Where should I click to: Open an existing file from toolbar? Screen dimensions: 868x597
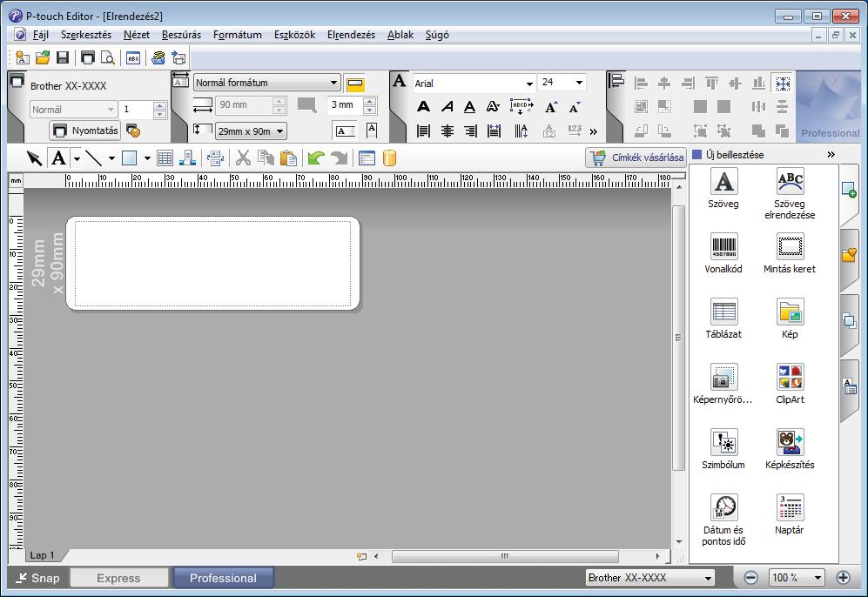point(43,57)
